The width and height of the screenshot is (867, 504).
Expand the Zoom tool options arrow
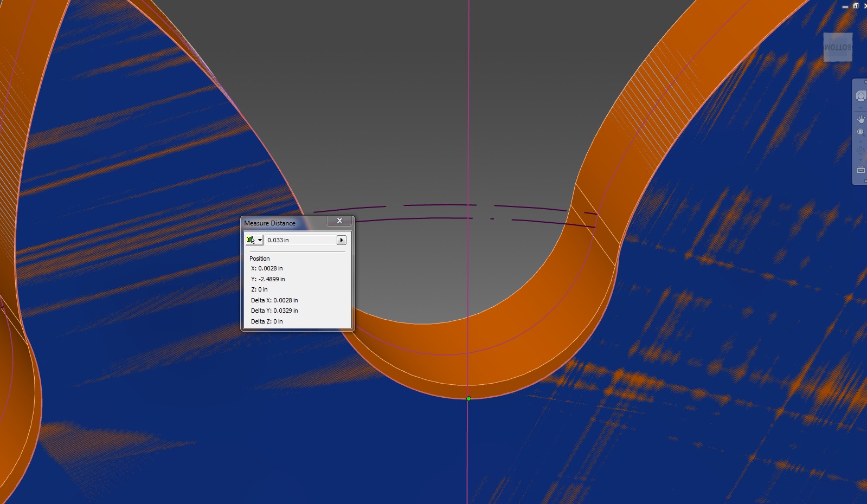pyautogui.click(x=861, y=141)
